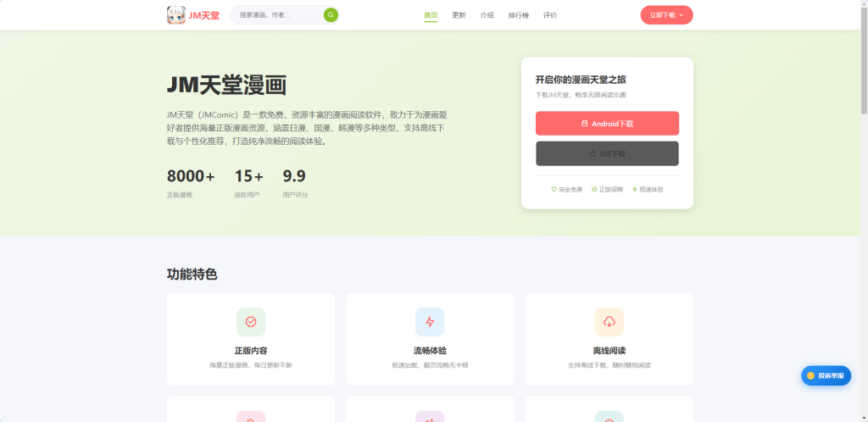Click 支持离线下载，随时随地阅读 description
The image size is (868, 422).
point(609,365)
